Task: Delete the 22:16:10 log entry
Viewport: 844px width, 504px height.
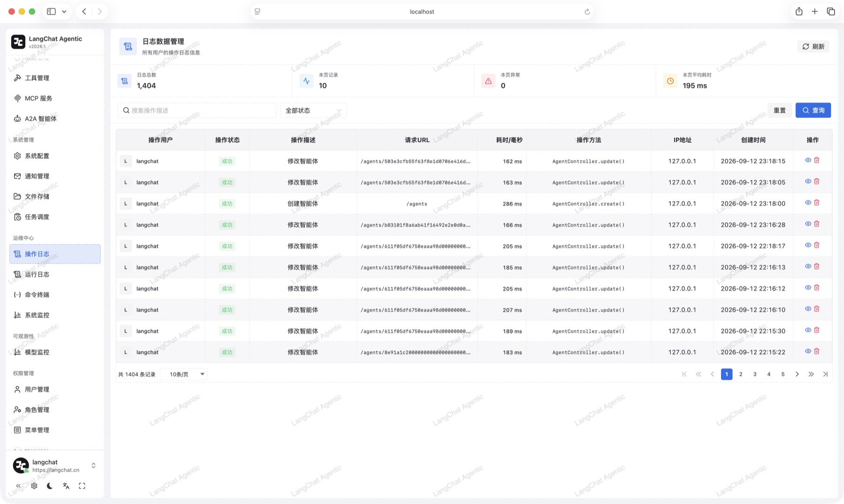Action: [x=817, y=309]
